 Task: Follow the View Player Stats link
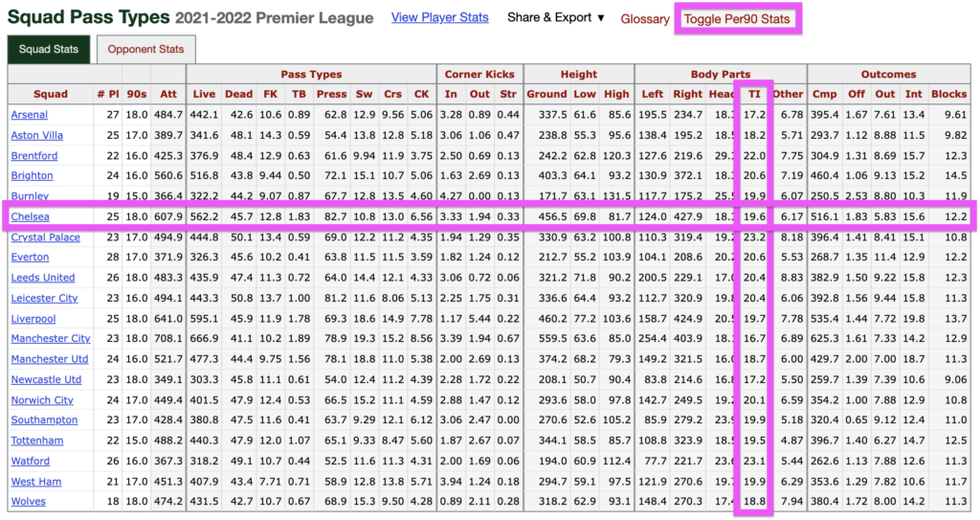[x=439, y=17]
